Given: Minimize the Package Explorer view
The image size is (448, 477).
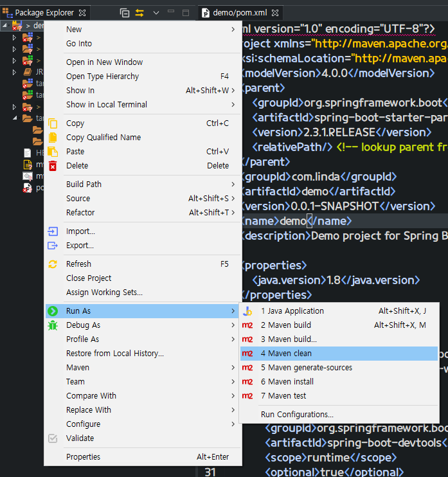Looking at the screenshot, I should point(171,12).
